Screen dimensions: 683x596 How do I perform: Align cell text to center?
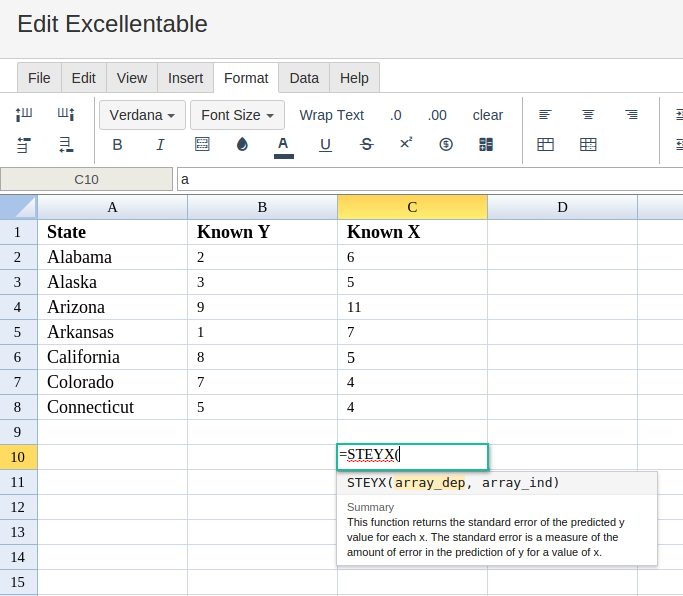[589, 115]
